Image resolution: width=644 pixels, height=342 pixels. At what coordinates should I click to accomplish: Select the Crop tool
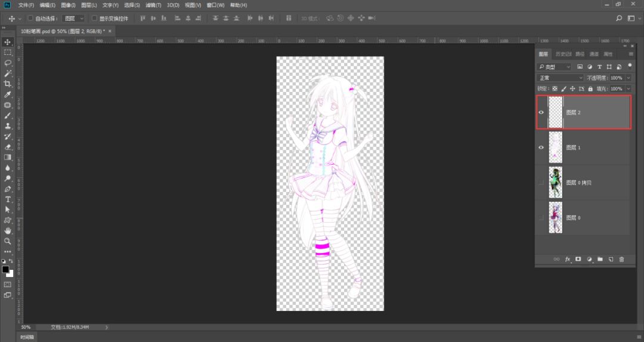coord(8,84)
